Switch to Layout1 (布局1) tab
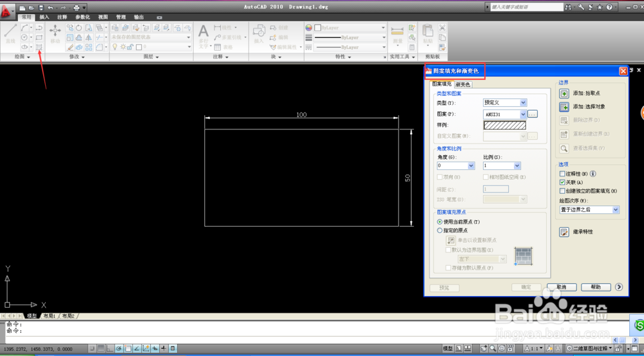Screen dimensions: 644x356 (50, 316)
